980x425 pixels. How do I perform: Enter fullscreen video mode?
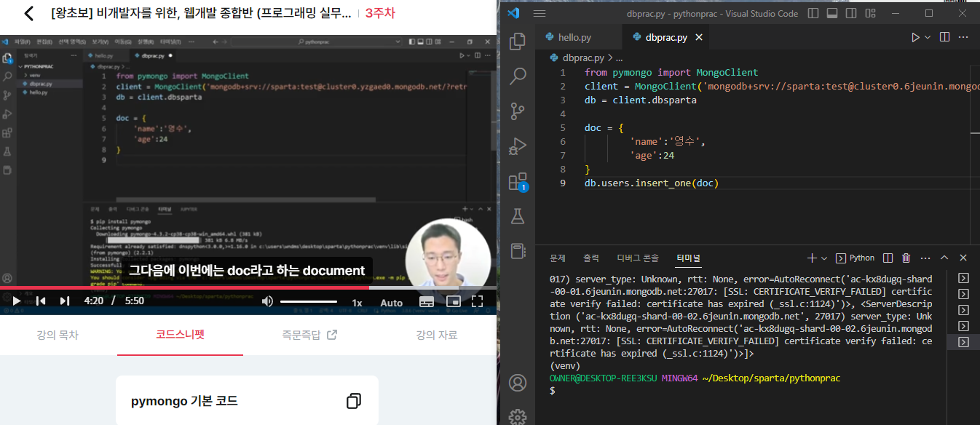478,301
